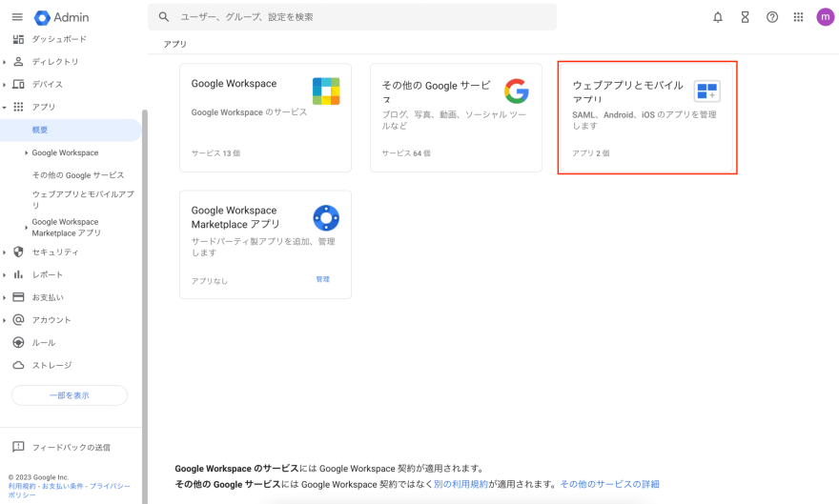839x504 pixels.
Task: Click the billing card icon
Action: point(18,297)
